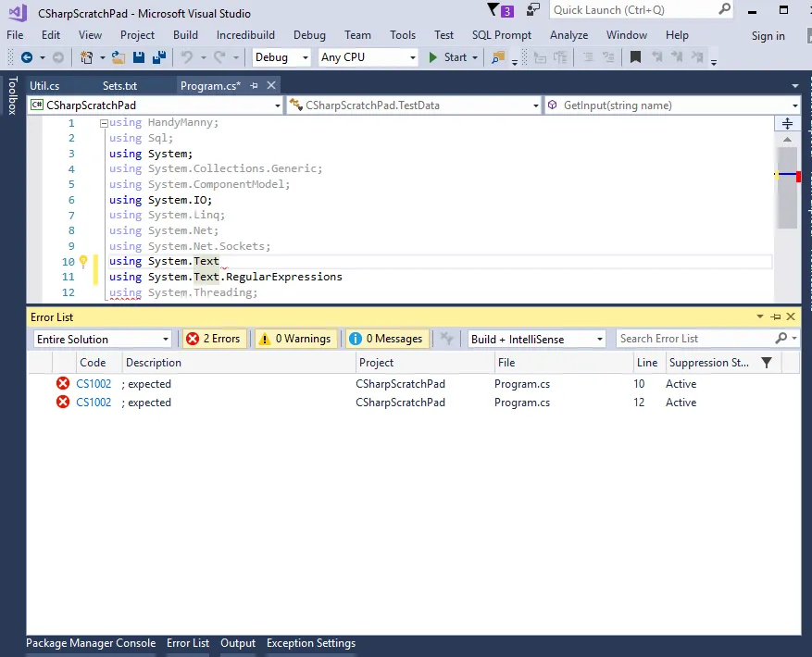Image resolution: width=812 pixels, height=657 pixels.
Task: Switch to the Util.cs tab
Action: (44, 86)
